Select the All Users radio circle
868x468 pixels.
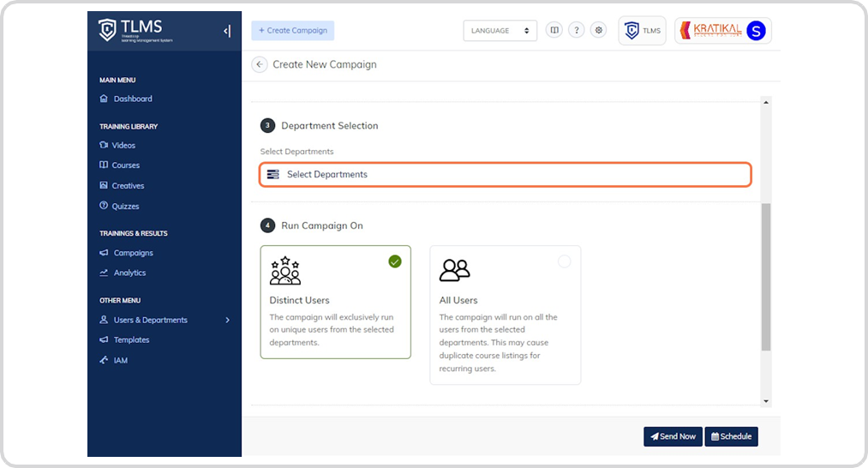pos(564,261)
